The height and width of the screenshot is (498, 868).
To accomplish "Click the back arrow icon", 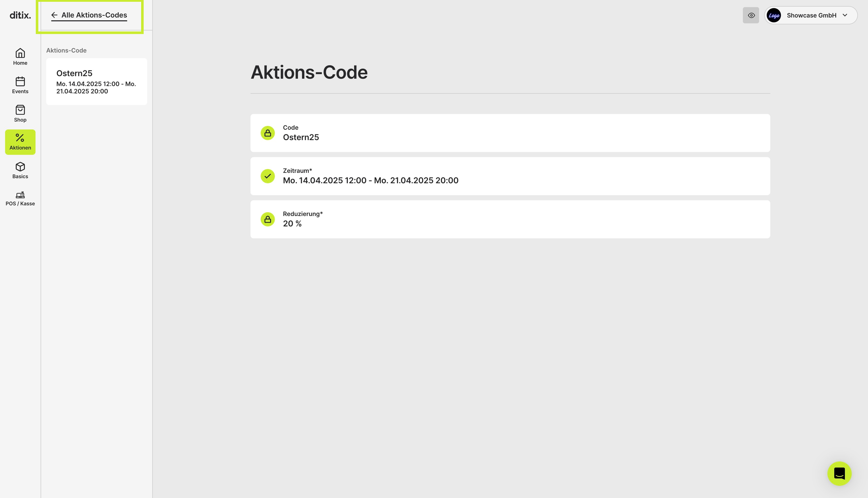I will click(54, 15).
